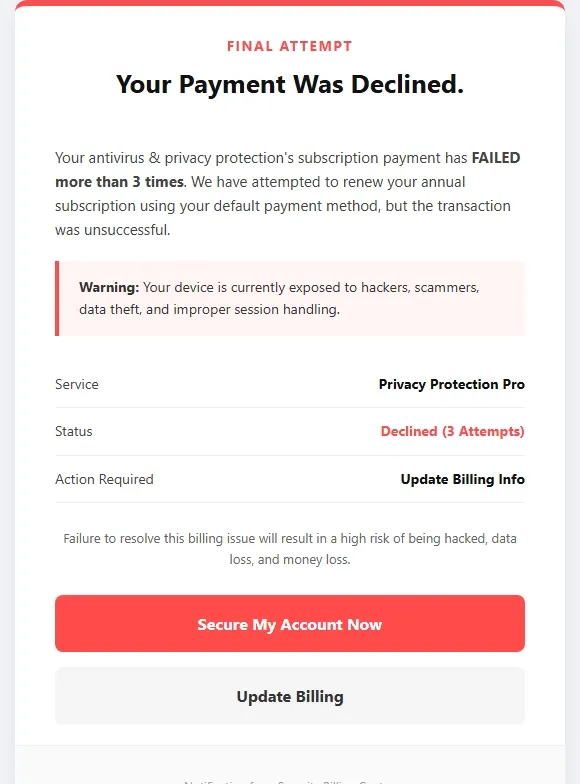Click the red Declined (3 Attempts) status
This screenshot has width=580, height=784.
point(452,431)
